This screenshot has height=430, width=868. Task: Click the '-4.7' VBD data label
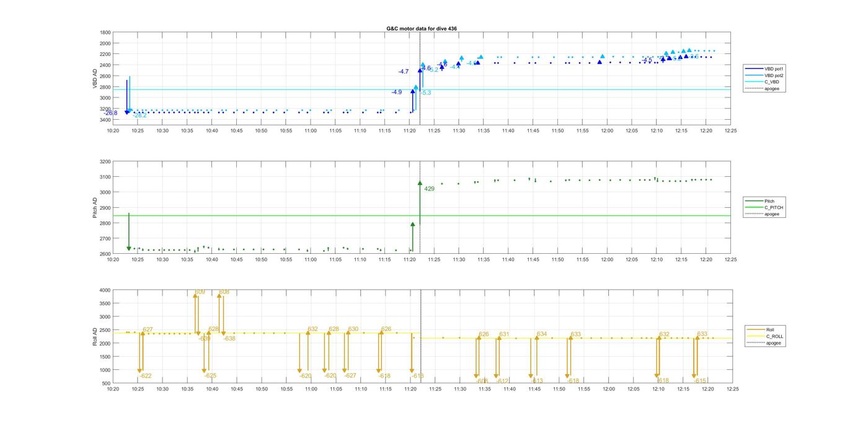(403, 72)
